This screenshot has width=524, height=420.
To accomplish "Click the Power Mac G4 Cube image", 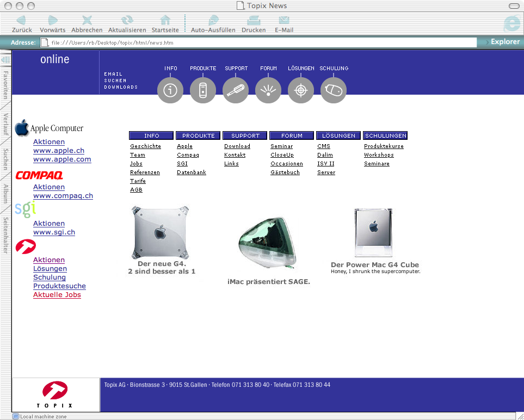I will [x=373, y=232].
